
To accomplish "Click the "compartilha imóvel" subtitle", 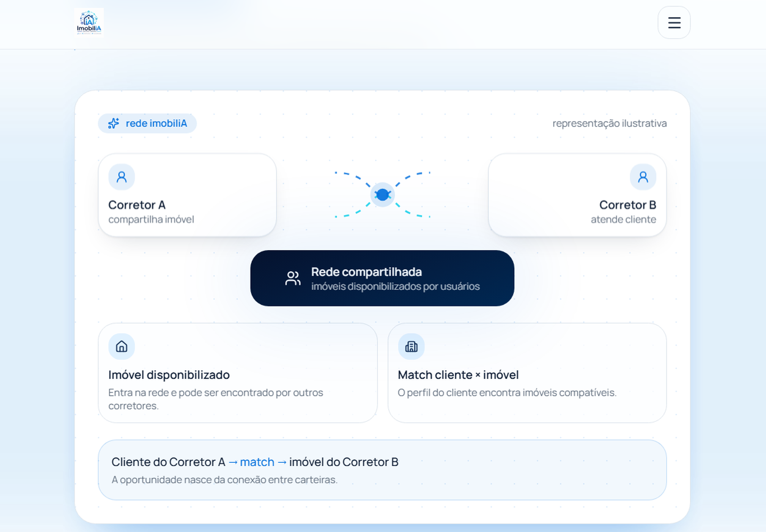I will pos(151,219).
